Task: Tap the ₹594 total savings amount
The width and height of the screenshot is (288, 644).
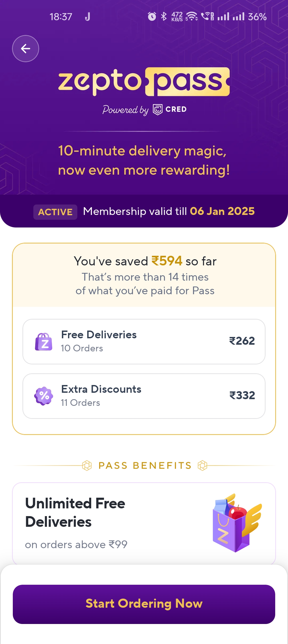Action: 167,261
